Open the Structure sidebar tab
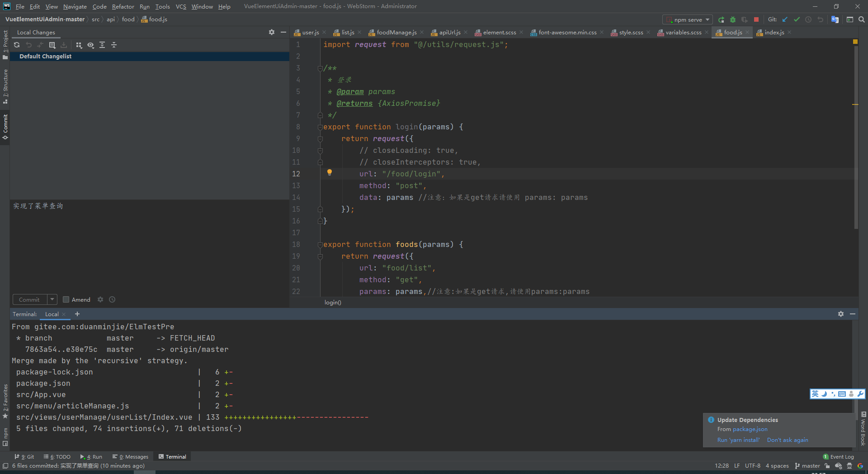The width and height of the screenshot is (868, 474). (5, 86)
